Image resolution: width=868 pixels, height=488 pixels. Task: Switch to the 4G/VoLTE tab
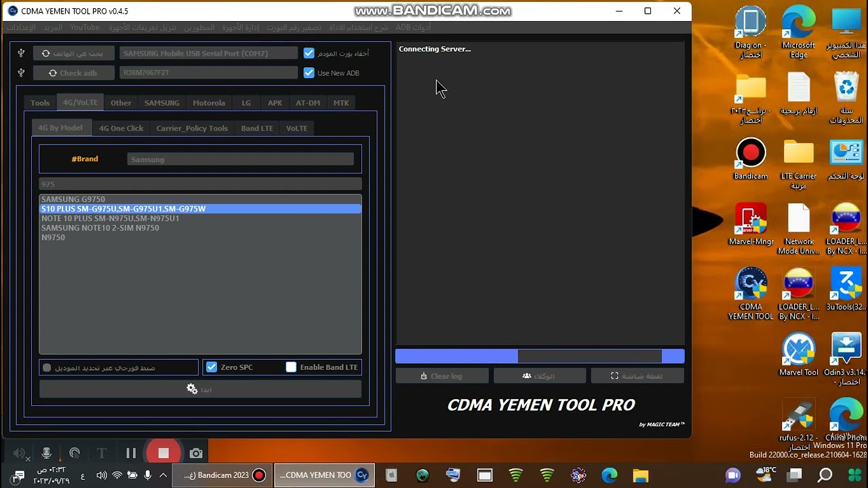click(x=80, y=102)
